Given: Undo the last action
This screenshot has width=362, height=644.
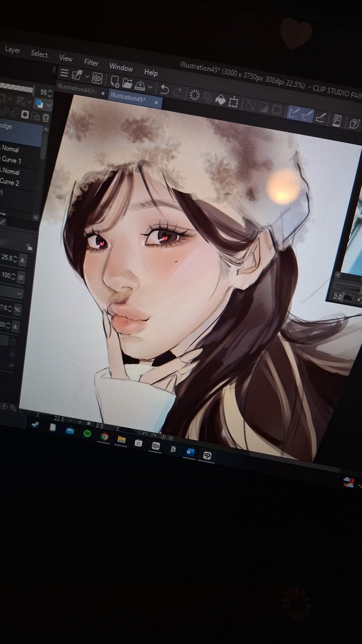Looking at the screenshot, I should [x=165, y=90].
